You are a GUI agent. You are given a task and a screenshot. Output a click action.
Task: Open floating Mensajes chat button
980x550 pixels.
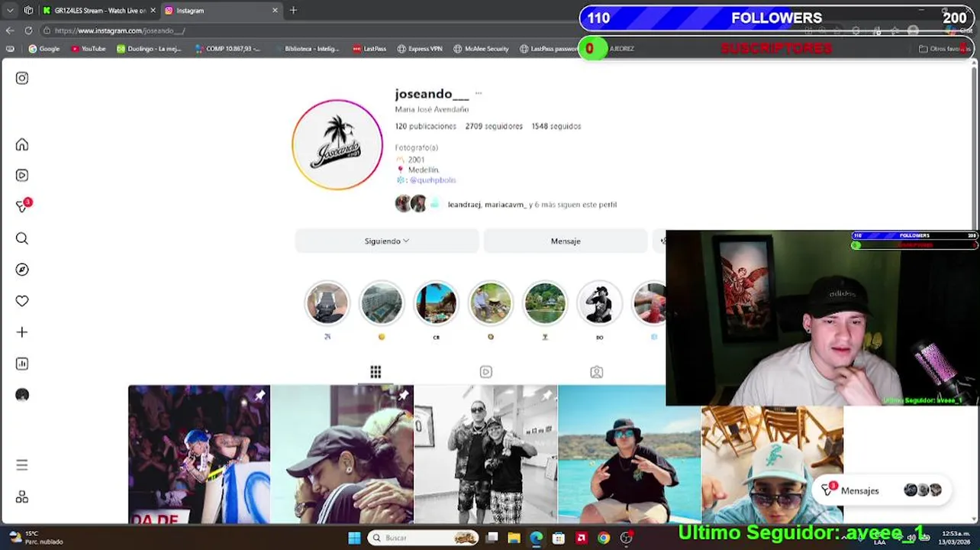[882, 490]
